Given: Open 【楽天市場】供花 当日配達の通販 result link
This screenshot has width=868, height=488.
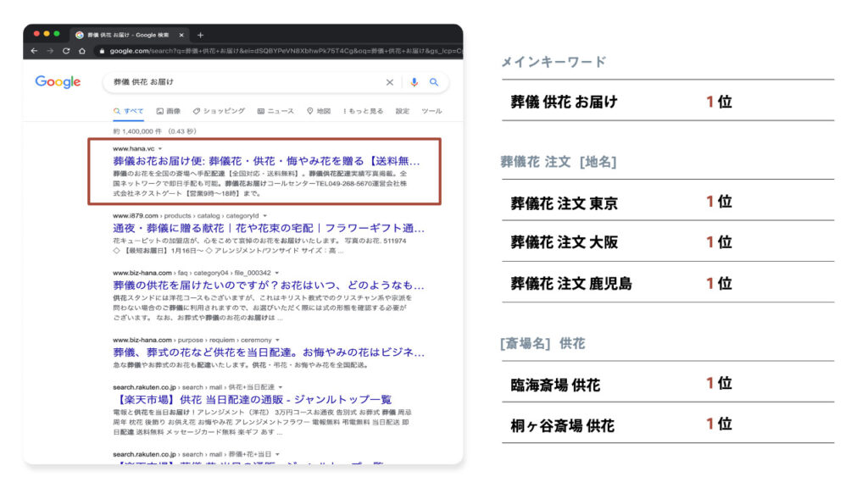Looking at the screenshot, I should click(253, 400).
